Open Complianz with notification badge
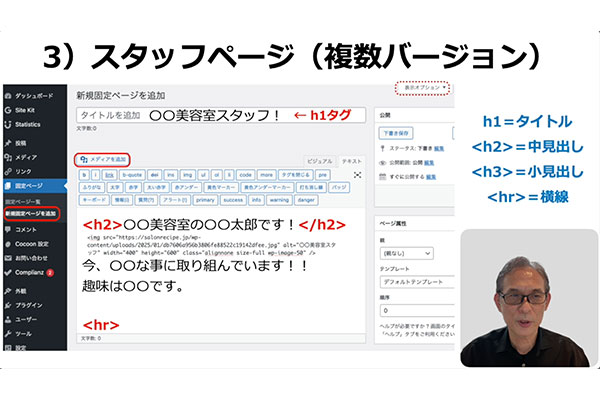Image resolution: width=600 pixels, height=400 pixels. click(x=30, y=272)
